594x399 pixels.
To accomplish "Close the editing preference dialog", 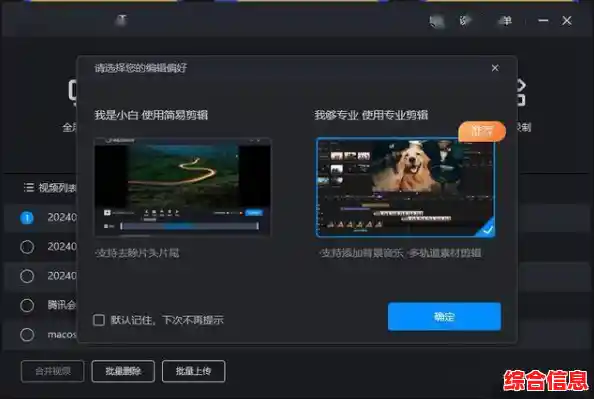I will click(x=495, y=68).
